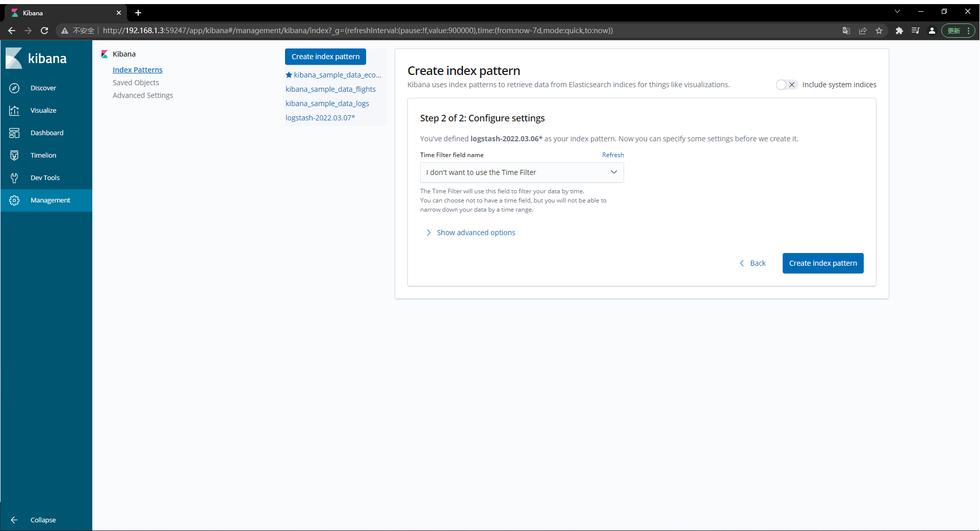This screenshot has width=980, height=531.
Task: Go to Visualize in the sidebar
Action: click(43, 111)
